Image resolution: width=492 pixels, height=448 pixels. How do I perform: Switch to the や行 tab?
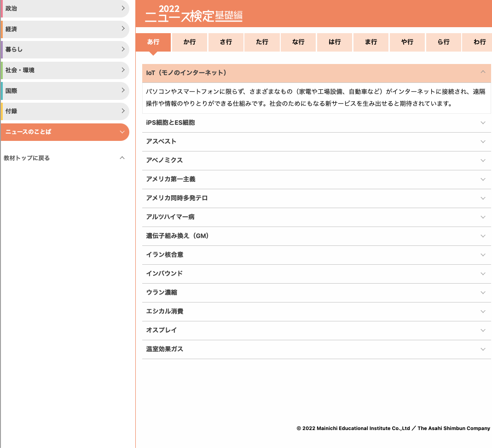click(407, 42)
